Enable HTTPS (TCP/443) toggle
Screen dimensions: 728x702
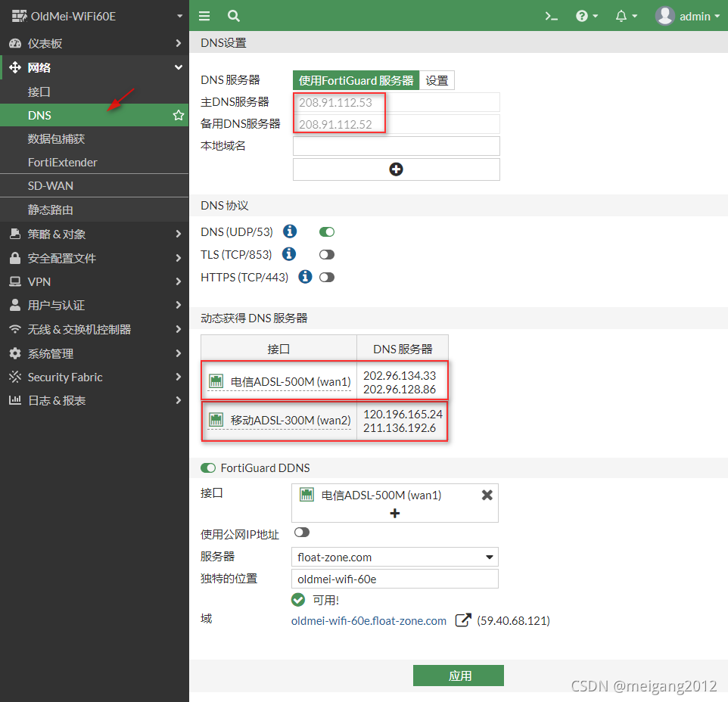pyautogui.click(x=327, y=277)
